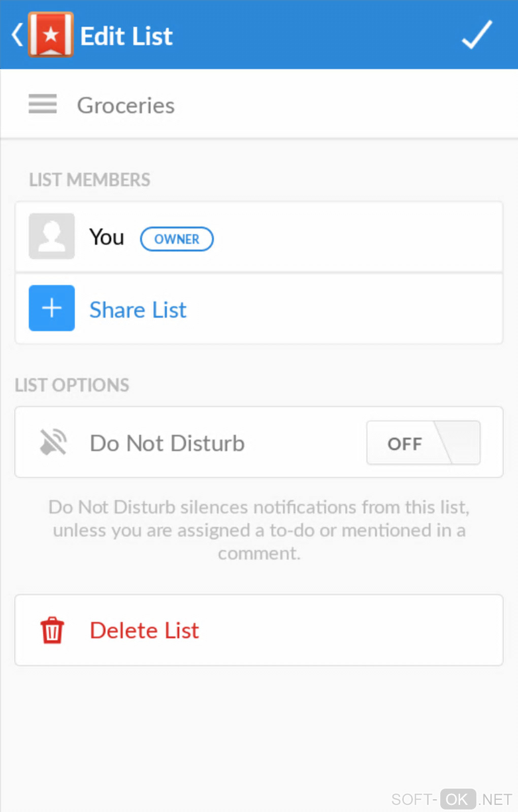Select the Do Not Disturb label
The image size is (518, 812).
[x=167, y=443]
